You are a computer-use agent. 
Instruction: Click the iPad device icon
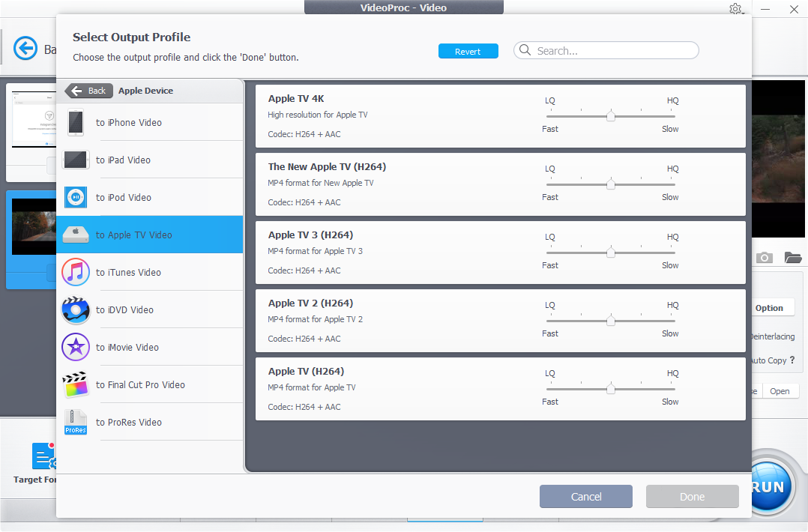click(76, 160)
